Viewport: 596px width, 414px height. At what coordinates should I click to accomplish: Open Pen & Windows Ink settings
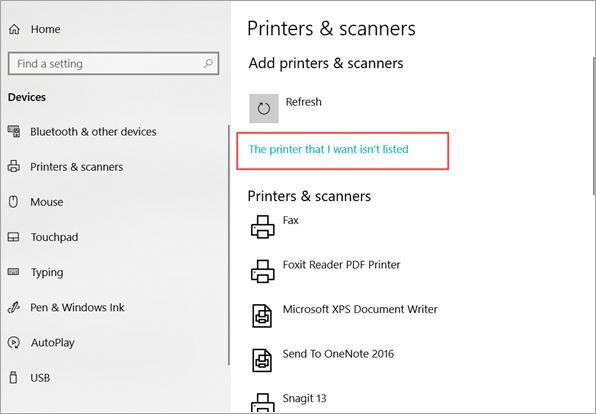coord(77,307)
